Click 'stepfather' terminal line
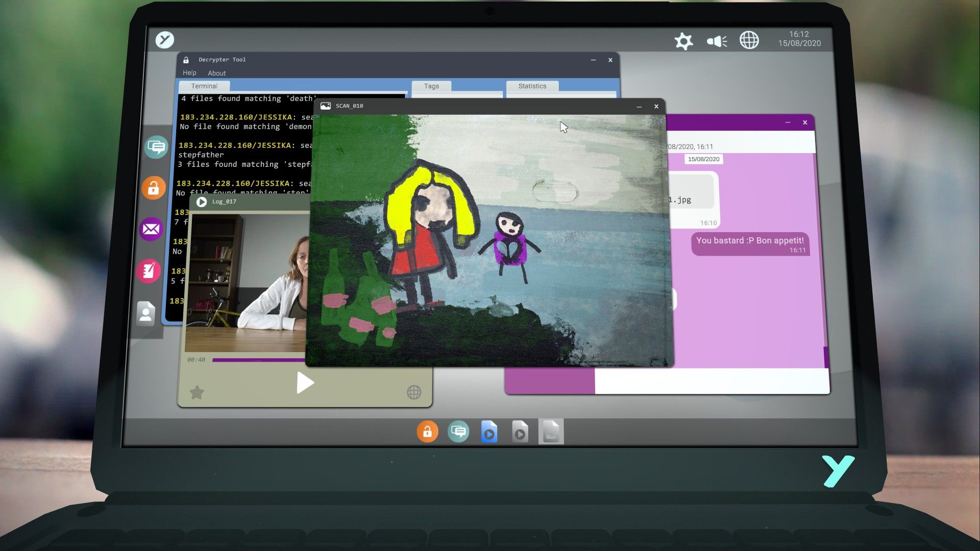Viewport: 980px width, 551px height. [x=201, y=155]
